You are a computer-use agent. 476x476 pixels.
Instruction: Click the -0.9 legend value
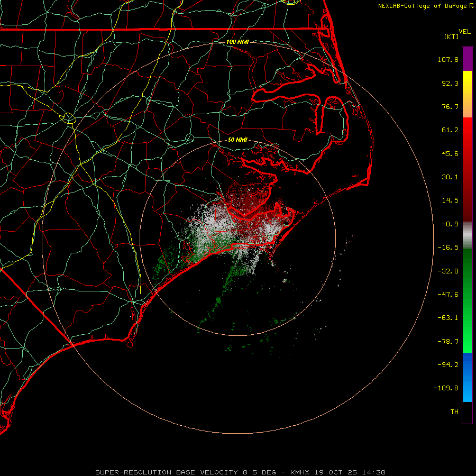[450, 224]
